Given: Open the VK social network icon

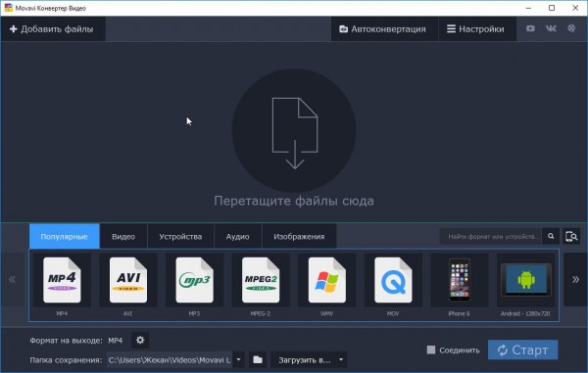Looking at the screenshot, I should (551, 28).
